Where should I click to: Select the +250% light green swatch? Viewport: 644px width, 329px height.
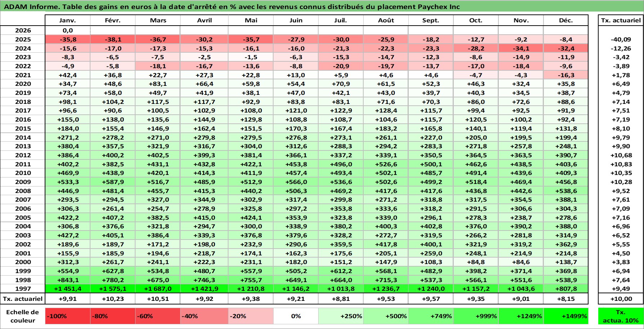coord(341,316)
